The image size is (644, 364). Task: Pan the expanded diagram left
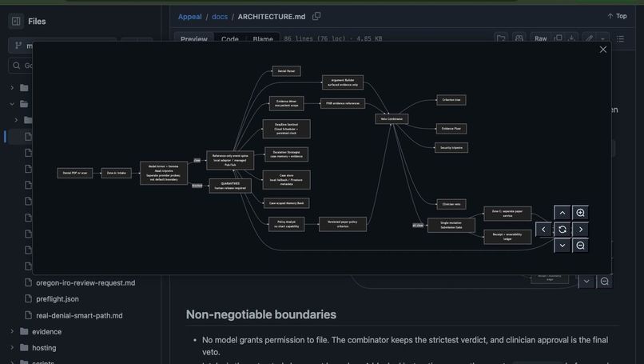pos(543,230)
